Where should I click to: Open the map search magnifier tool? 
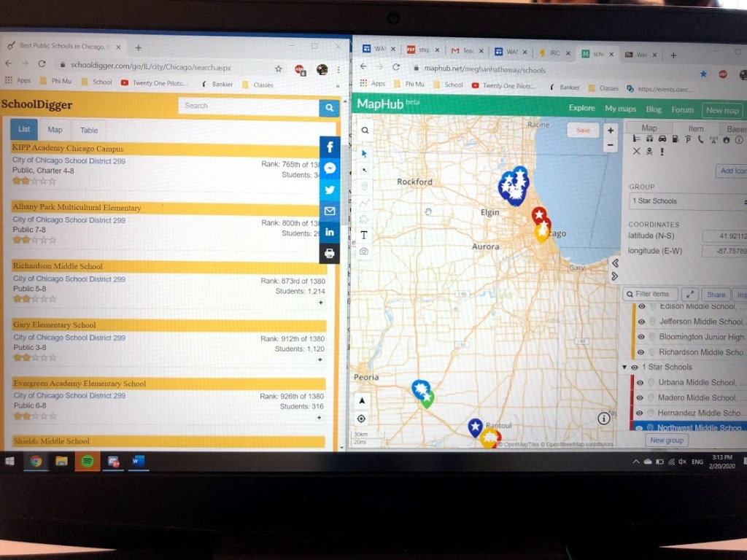pyautogui.click(x=365, y=131)
